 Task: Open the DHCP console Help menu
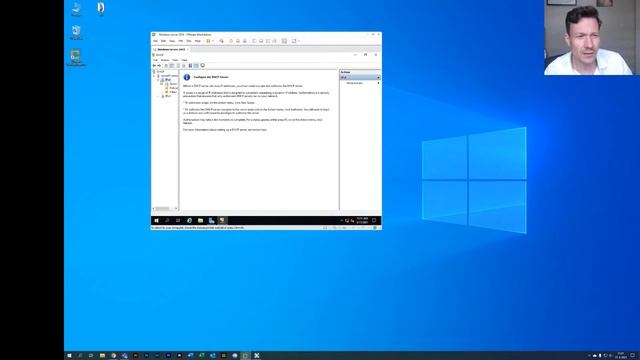(184, 60)
